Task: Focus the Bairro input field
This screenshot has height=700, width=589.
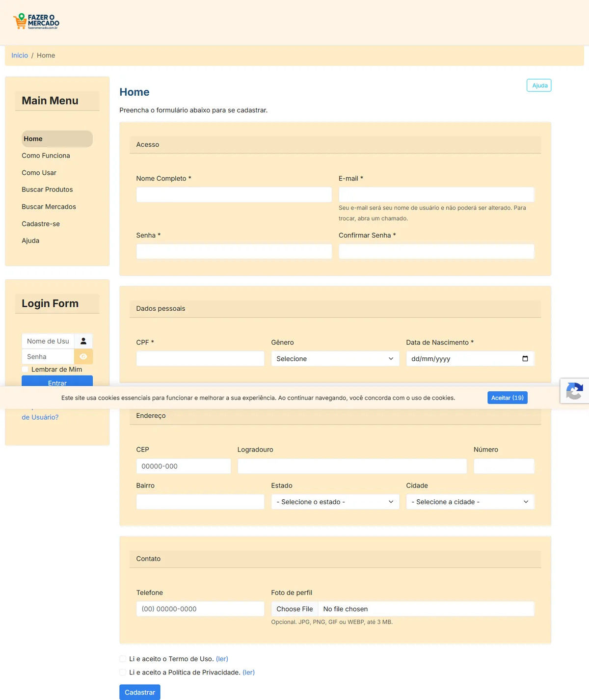Action: click(x=200, y=502)
